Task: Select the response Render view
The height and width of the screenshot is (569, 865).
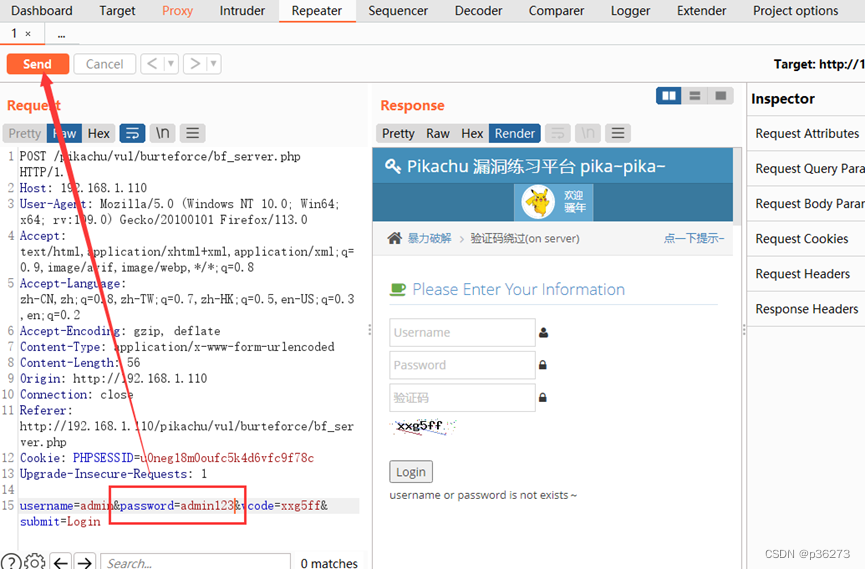Action: [515, 134]
